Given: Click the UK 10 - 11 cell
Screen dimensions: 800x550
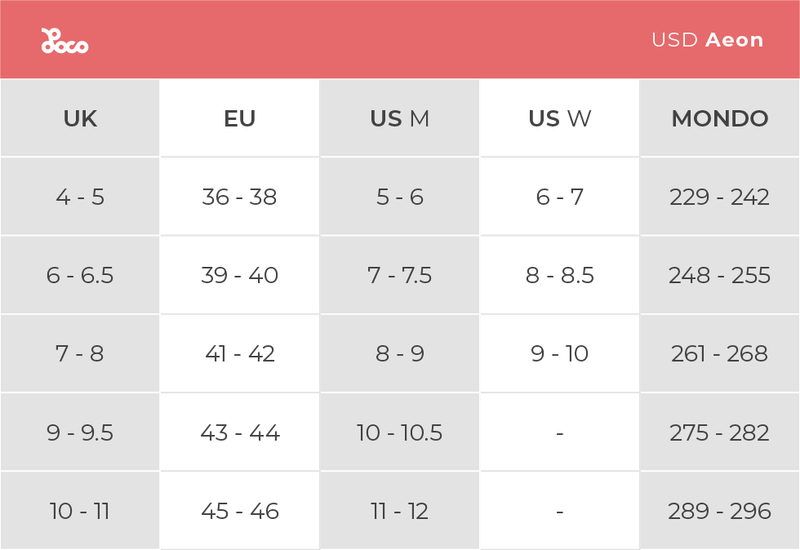Looking at the screenshot, I should [x=80, y=511].
